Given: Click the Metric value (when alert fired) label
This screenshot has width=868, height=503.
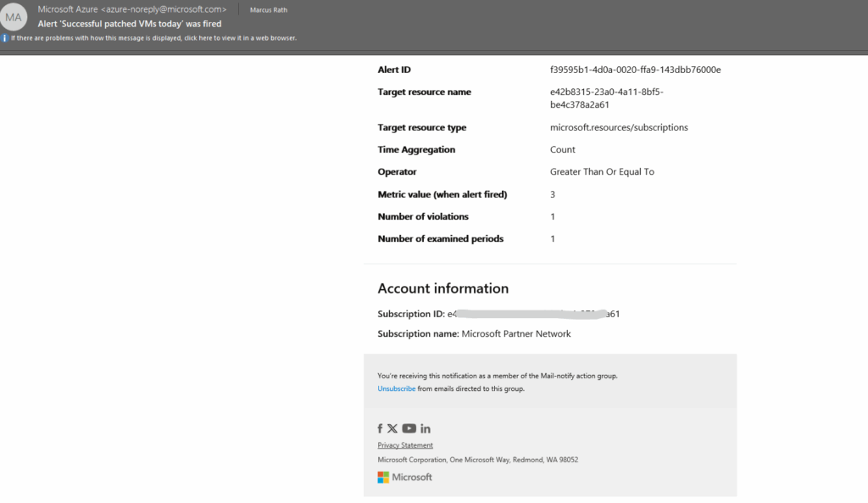Looking at the screenshot, I should pyautogui.click(x=442, y=194).
